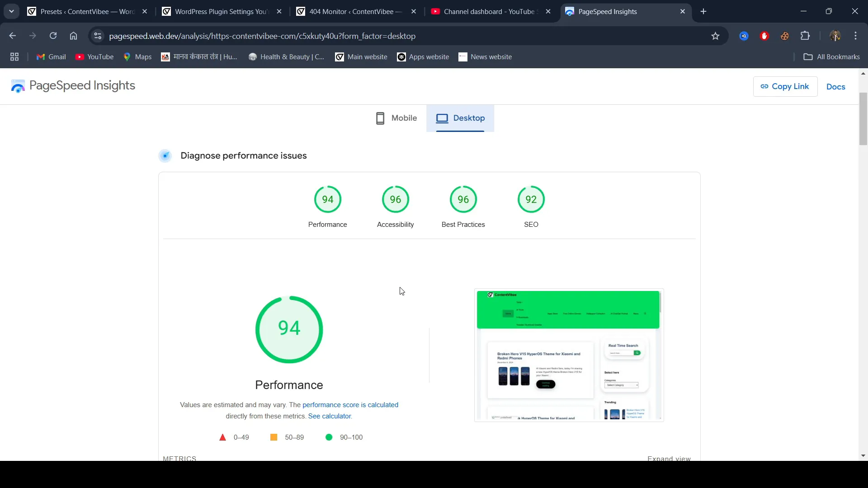Open the apps grid in bookmarks bar
The width and height of the screenshot is (868, 488).
(x=14, y=57)
